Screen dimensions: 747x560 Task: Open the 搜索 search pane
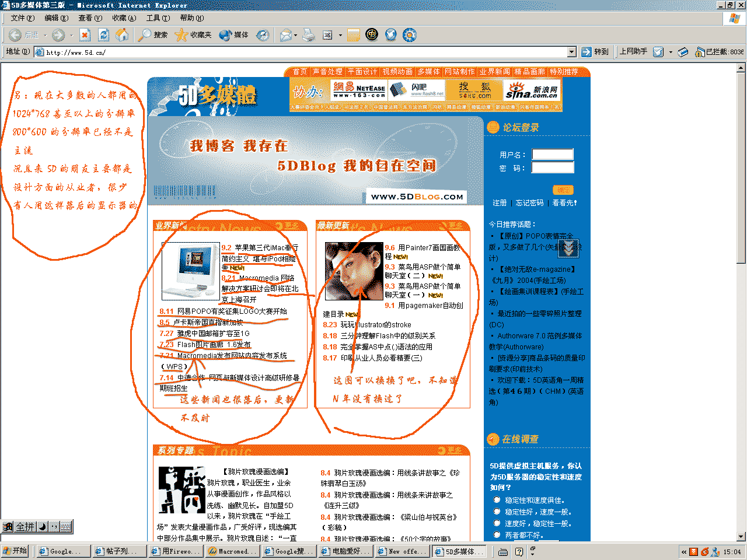coord(153,35)
